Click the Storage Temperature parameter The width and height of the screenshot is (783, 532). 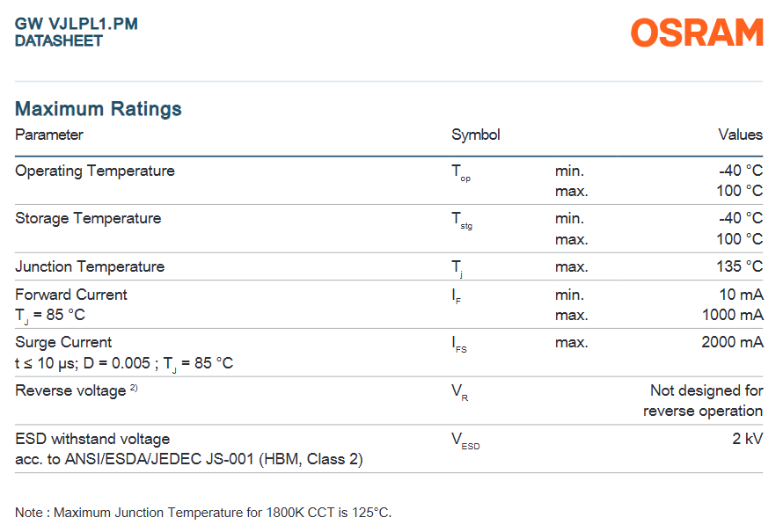pos(88,218)
